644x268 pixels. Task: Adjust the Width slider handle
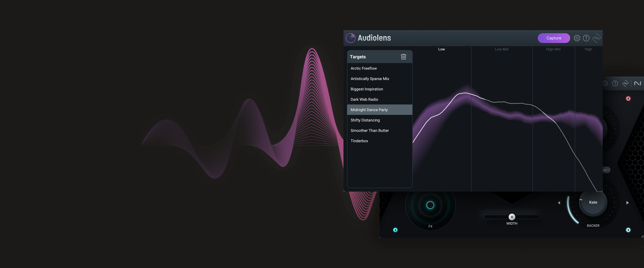click(x=512, y=217)
